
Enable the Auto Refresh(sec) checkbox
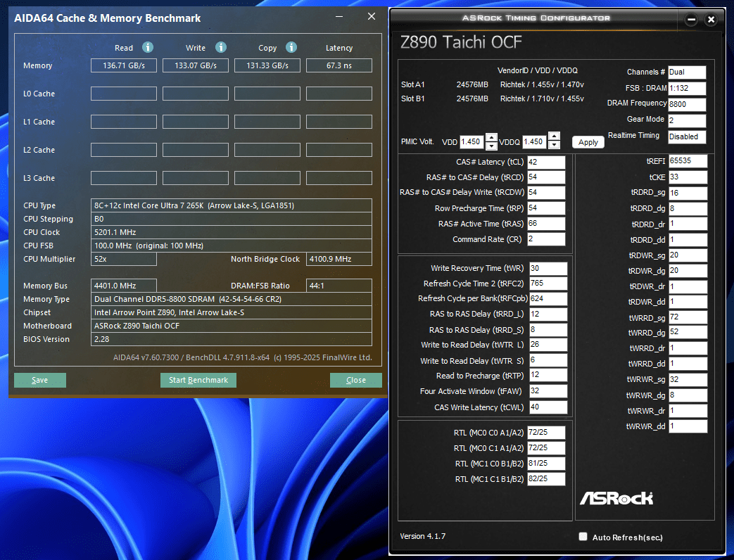pyautogui.click(x=583, y=537)
